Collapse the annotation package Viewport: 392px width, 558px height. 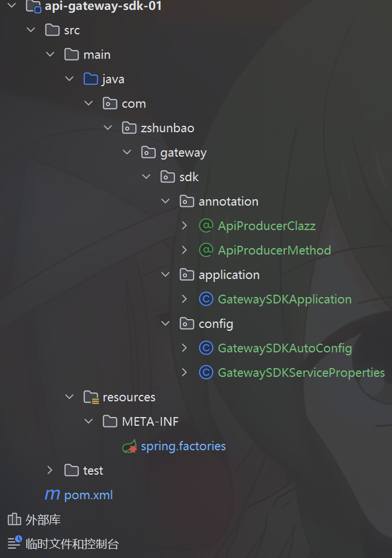[165, 202]
